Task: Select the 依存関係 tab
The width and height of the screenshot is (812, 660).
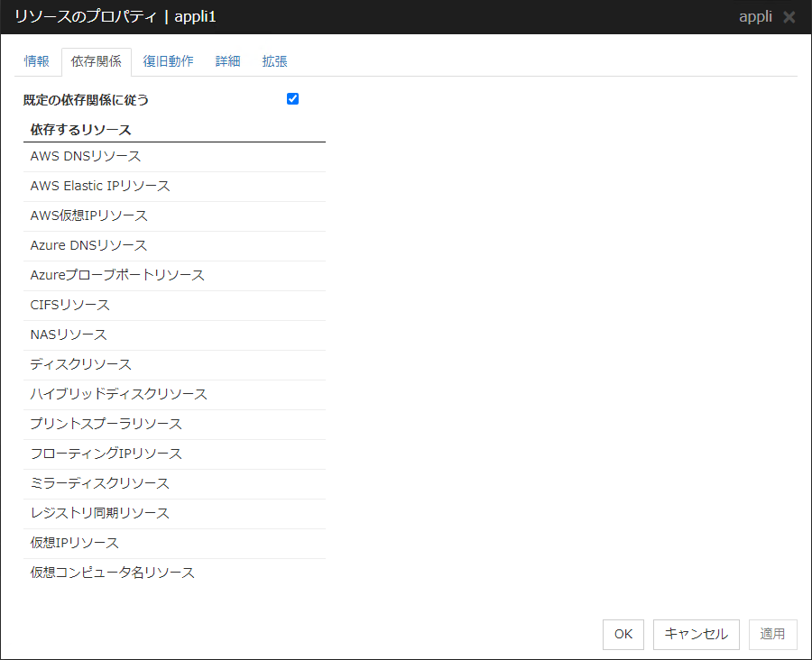Action: coord(96,61)
